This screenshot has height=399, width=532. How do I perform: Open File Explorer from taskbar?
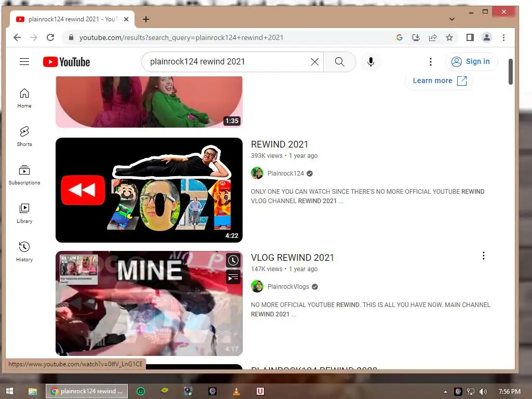(x=33, y=392)
